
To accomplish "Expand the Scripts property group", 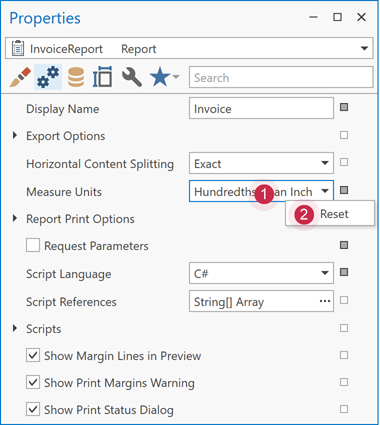I will click(15, 328).
